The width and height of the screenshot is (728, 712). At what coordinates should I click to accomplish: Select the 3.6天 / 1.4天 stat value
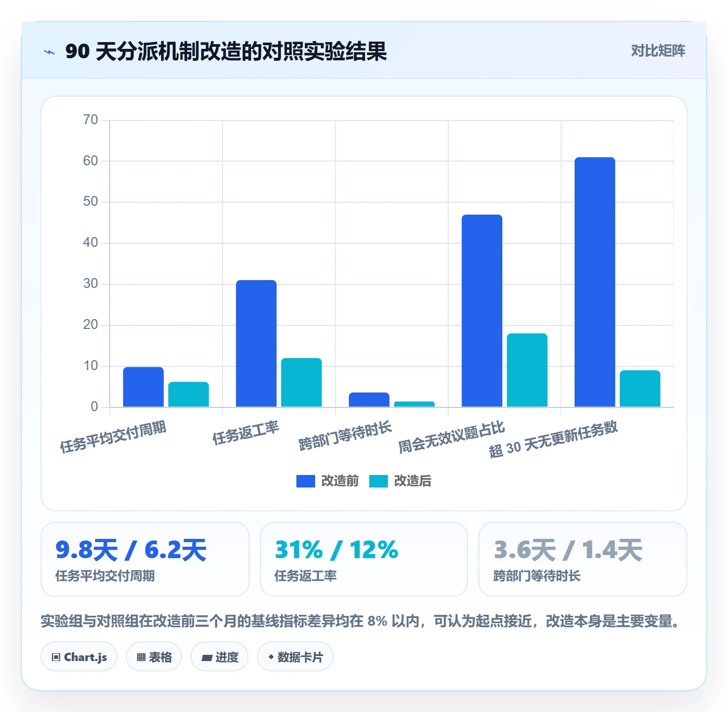(568, 550)
